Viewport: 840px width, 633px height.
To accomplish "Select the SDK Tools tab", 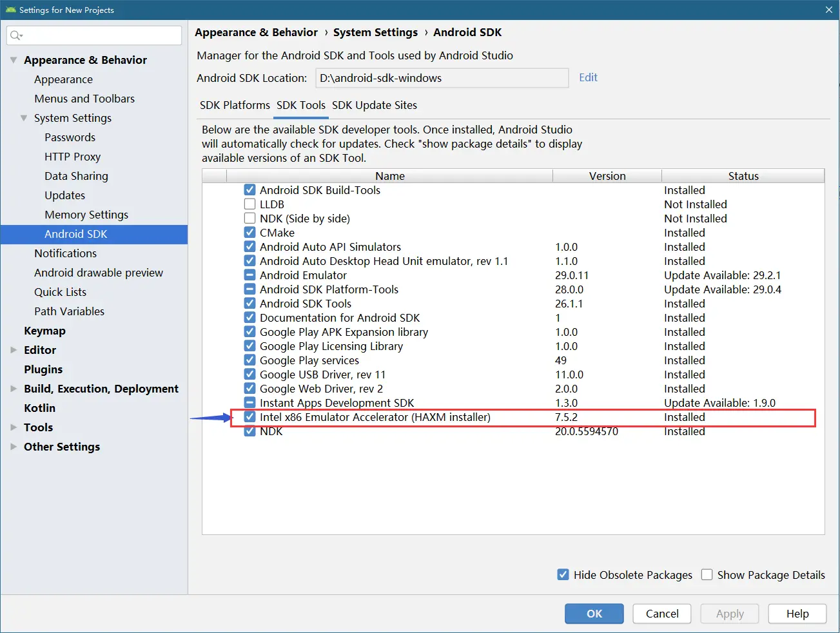I will click(301, 105).
